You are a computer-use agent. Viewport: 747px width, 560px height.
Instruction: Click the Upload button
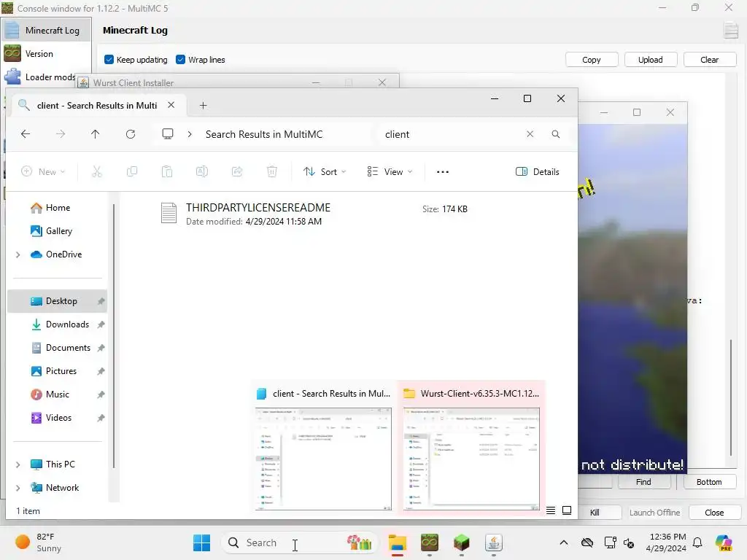click(x=650, y=60)
